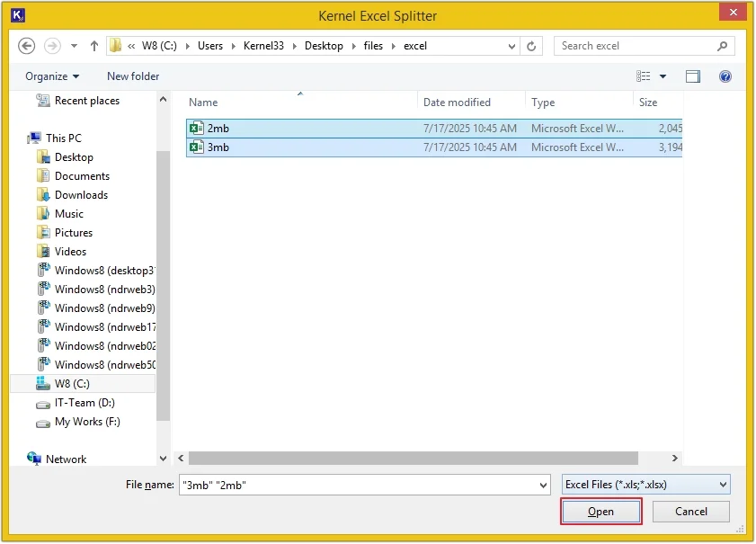Open the Desktop folder in sidebar
Viewport: 756px width, 544px height.
[x=65, y=157]
